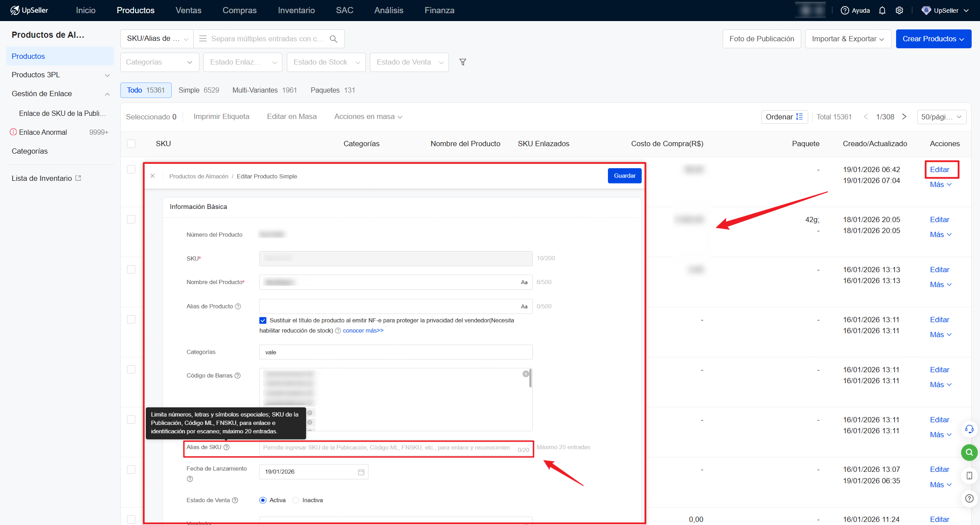Image resolution: width=980 pixels, height=525 pixels.
Task: Open the advanced filter funnel icon
Action: (x=463, y=62)
